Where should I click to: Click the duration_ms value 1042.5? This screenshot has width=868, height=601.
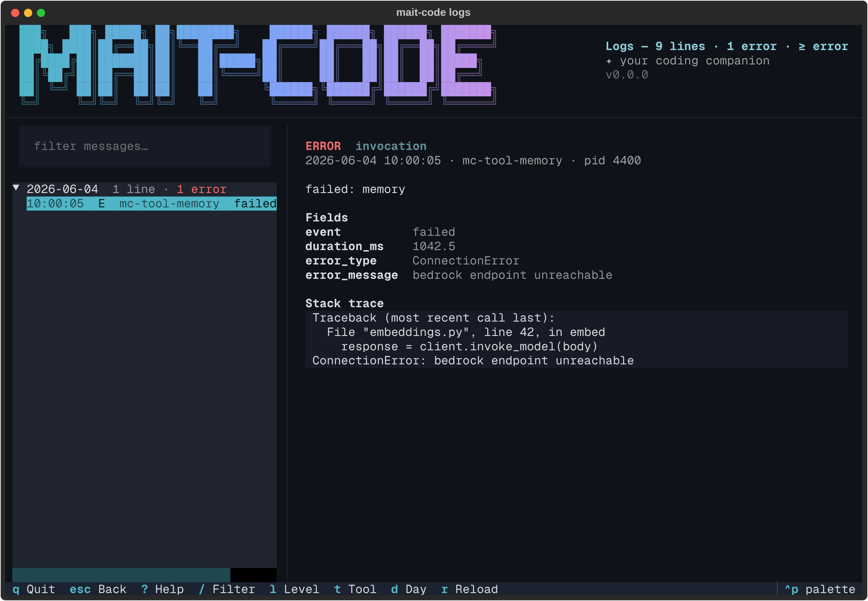pyautogui.click(x=434, y=246)
